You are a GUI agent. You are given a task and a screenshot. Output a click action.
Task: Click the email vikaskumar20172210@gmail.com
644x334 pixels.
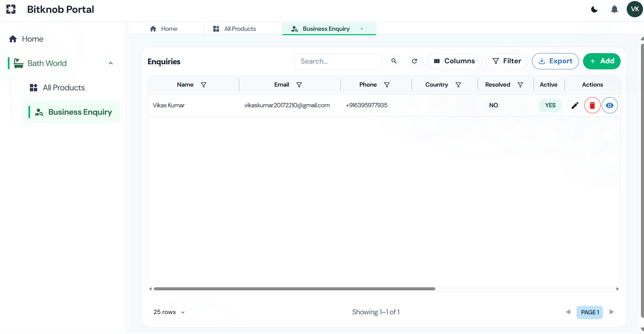click(287, 105)
